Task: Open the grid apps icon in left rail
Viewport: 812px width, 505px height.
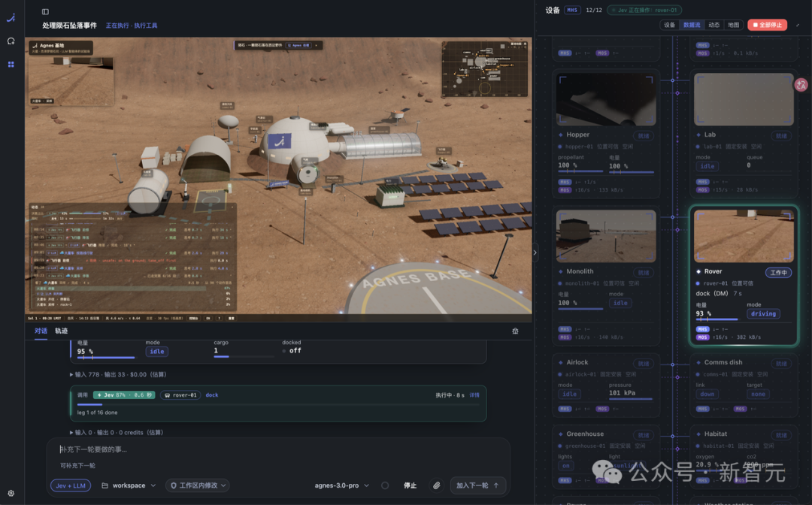Action: click(11, 64)
